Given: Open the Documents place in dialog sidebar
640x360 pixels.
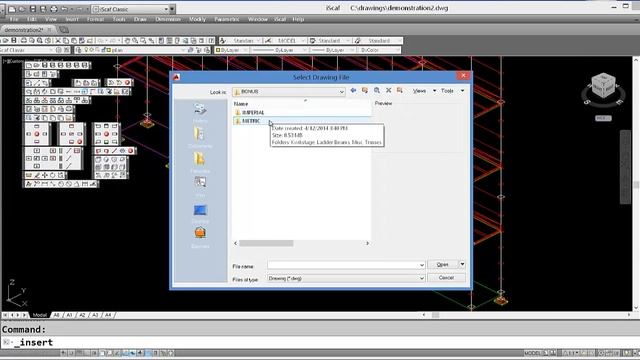Looking at the screenshot, I should pyautogui.click(x=200, y=137).
